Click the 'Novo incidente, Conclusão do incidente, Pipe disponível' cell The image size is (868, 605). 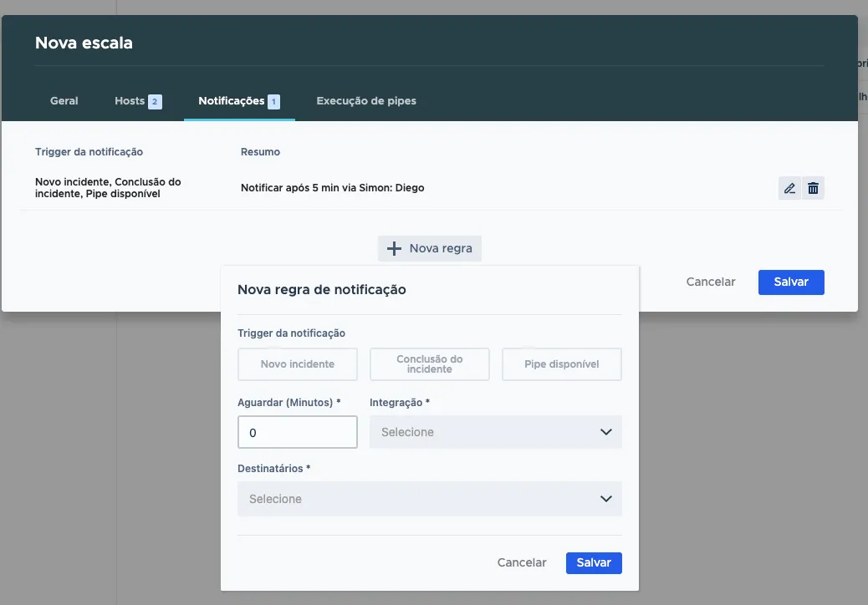108,188
